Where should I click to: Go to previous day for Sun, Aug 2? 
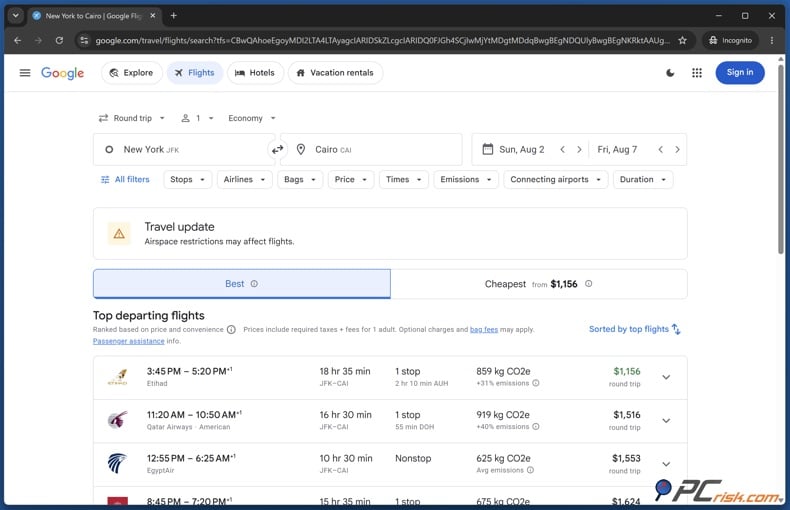coord(562,150)
